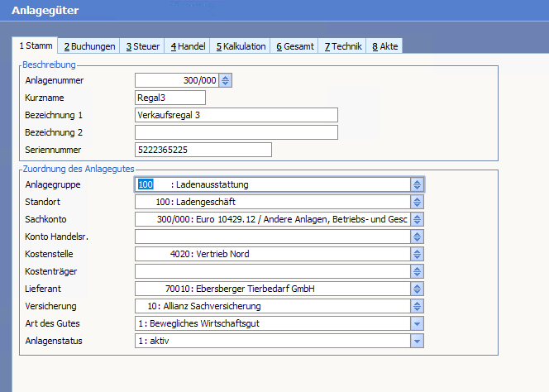The width and height of the screenshot is (549, 392).
Task: Open the Kostenstelle lookup button
Action: [x=418, y=254]
